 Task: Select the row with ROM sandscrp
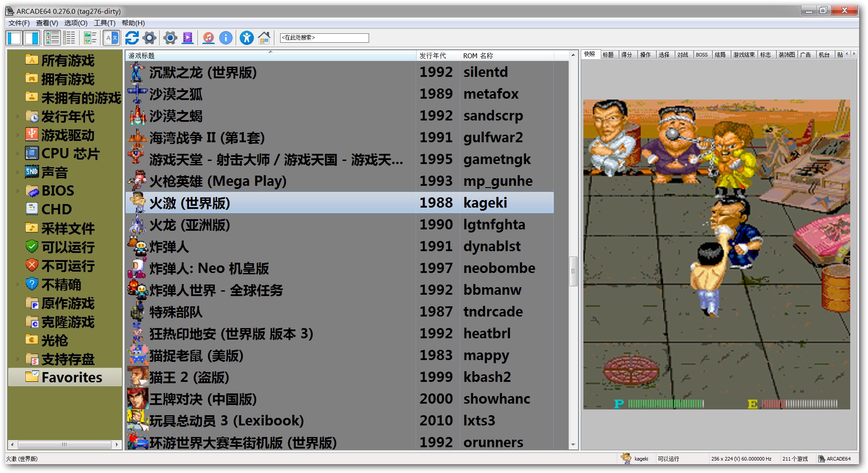pyautogui.click(x=340, y=116)
